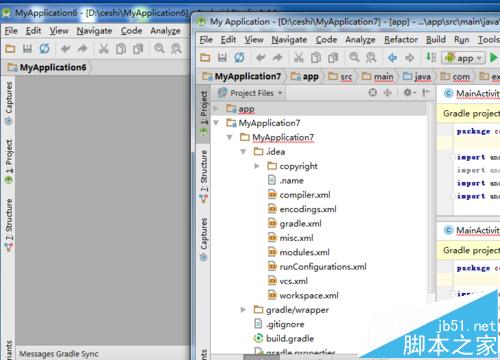Select .name file in tree
This screenshot has width=500, height=360.
(x=286, y=180)
